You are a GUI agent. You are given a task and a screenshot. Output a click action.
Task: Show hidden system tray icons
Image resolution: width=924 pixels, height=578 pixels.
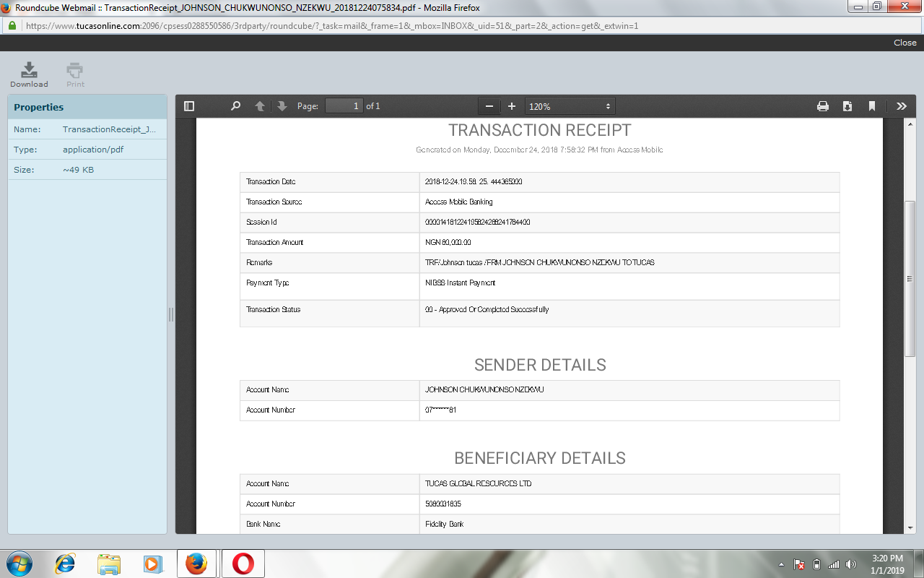click(x=782, y=564)
